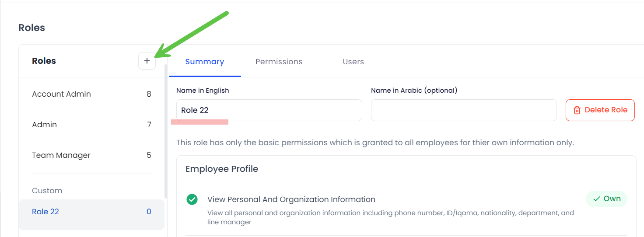
Task: Open the Summary tab
Action: click(204, 62)
